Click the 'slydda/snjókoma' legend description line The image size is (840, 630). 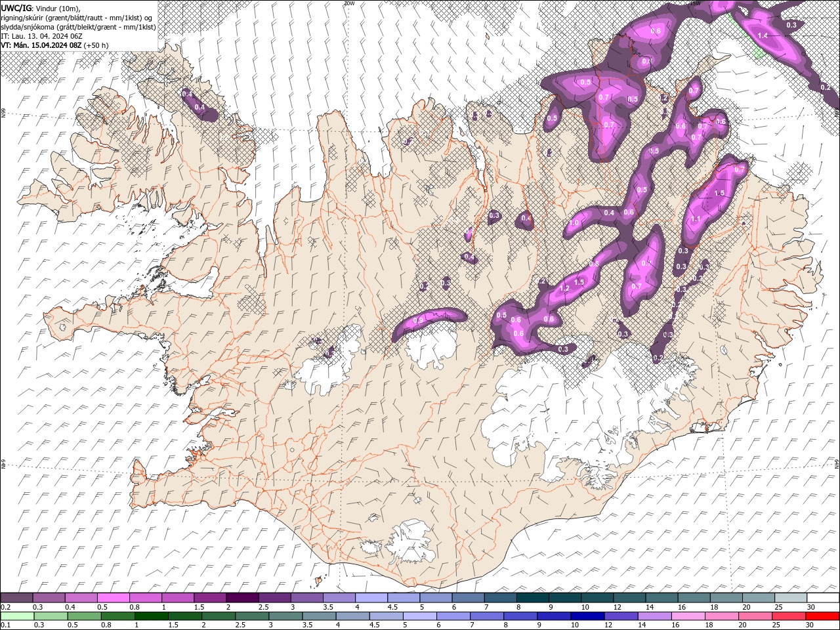[79, 26]
